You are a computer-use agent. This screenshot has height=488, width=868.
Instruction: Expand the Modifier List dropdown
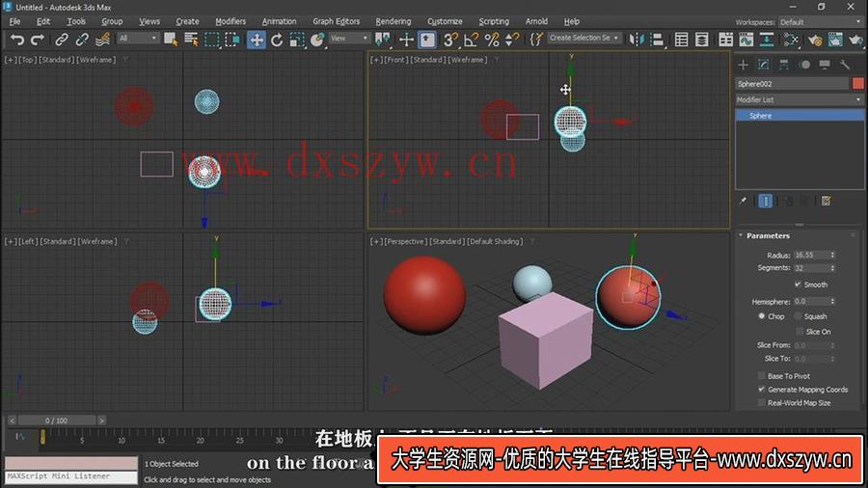click(x=800, y=99)
